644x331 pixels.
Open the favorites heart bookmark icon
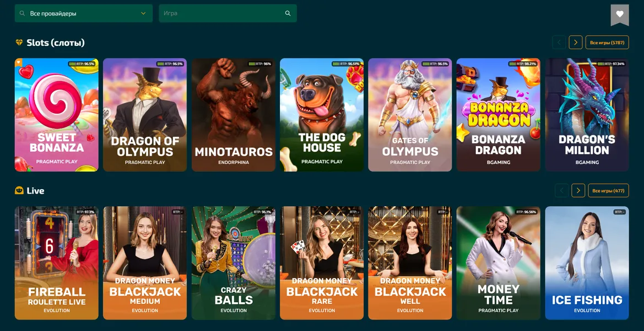coord(619,14)
